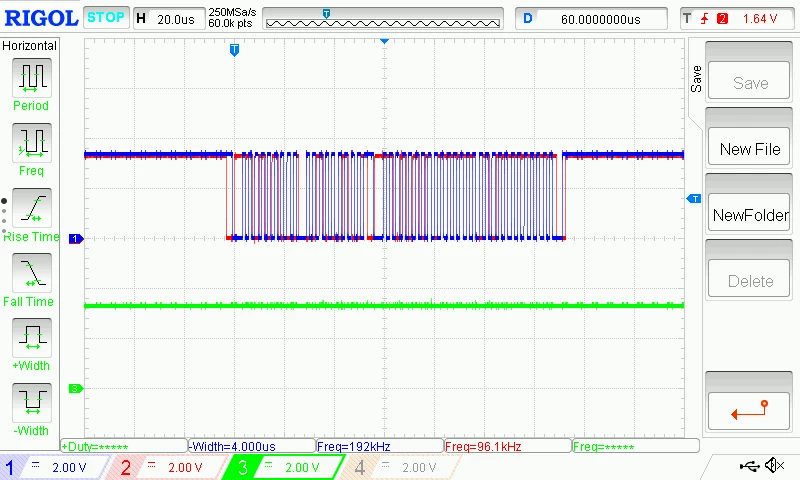This screenshot has width=800, height=480.
Task: Click the Save vertical tab label
Action: (696, 79)
